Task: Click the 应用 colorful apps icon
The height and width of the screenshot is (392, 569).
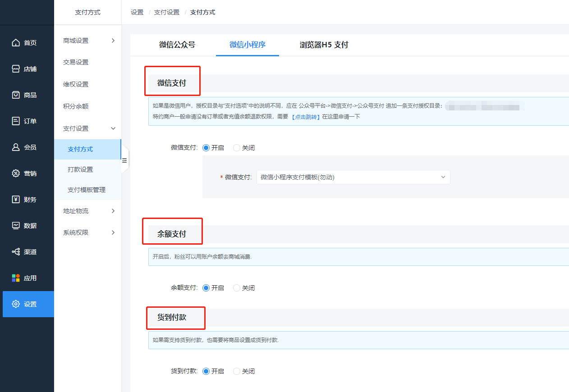Action: 16,278
